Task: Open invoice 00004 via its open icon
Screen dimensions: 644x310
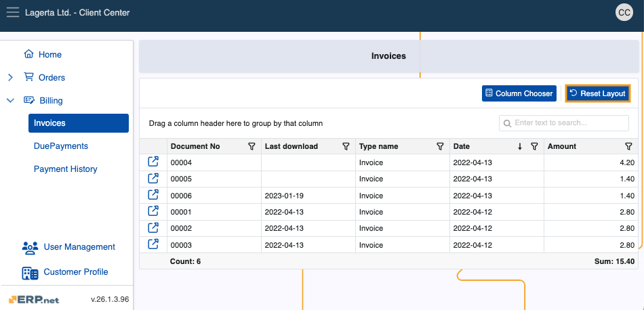Action: pos(153,162)
